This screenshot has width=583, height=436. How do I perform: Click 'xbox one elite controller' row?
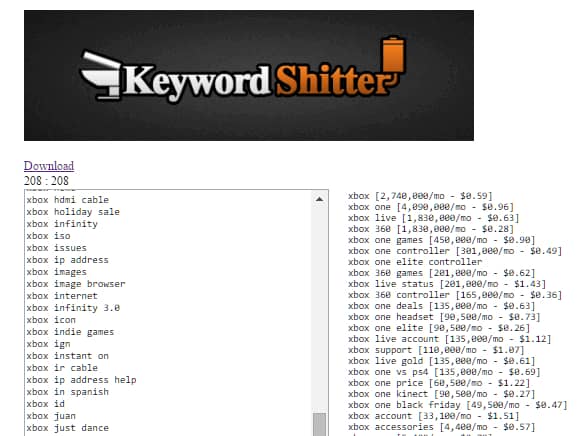[415, 262]
